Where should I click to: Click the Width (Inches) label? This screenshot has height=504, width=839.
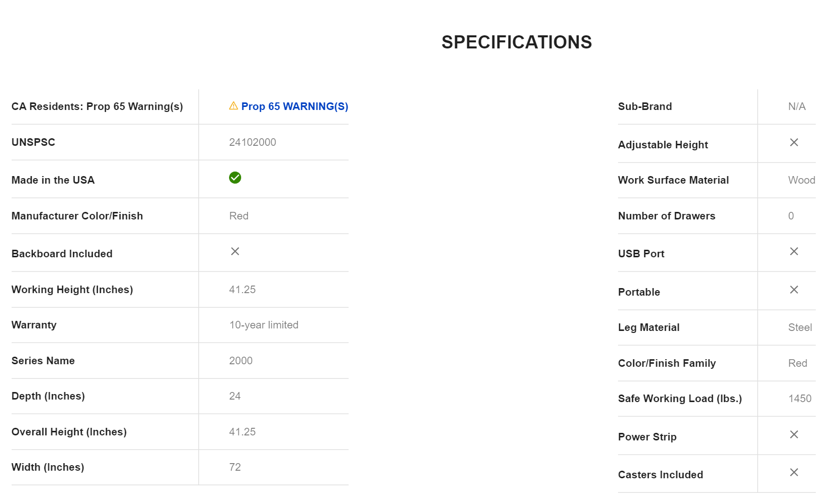[48, 467]
